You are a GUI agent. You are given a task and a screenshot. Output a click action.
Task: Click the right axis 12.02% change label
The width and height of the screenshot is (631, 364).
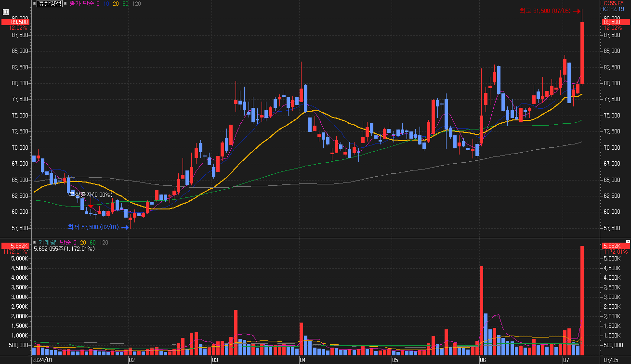click(x=612, y=28)
